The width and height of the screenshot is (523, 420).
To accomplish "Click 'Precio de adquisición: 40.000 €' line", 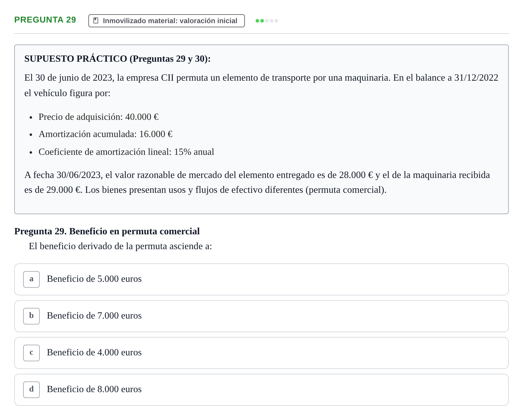I will tap(99, 117).
